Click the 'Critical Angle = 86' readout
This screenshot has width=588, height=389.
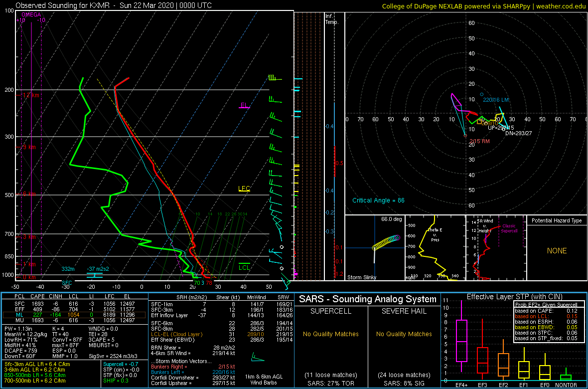coord(378,200)
